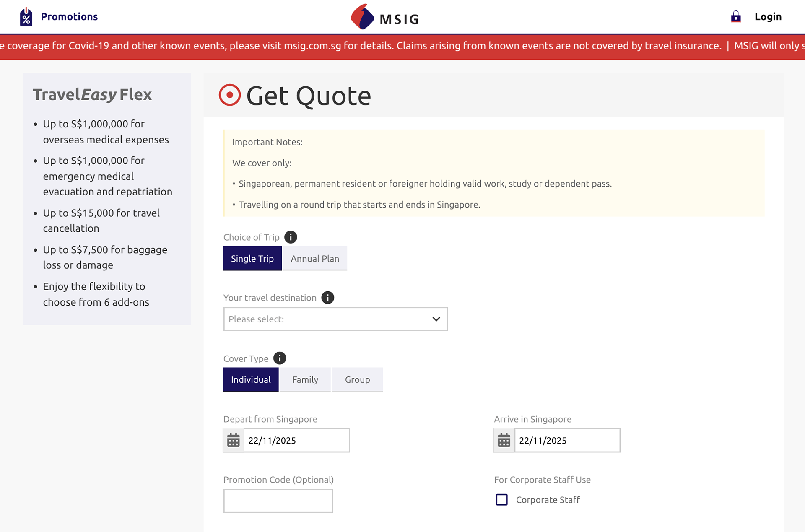
Task: Click the destination dropdown chevron arrow
Action: point(436,319)
